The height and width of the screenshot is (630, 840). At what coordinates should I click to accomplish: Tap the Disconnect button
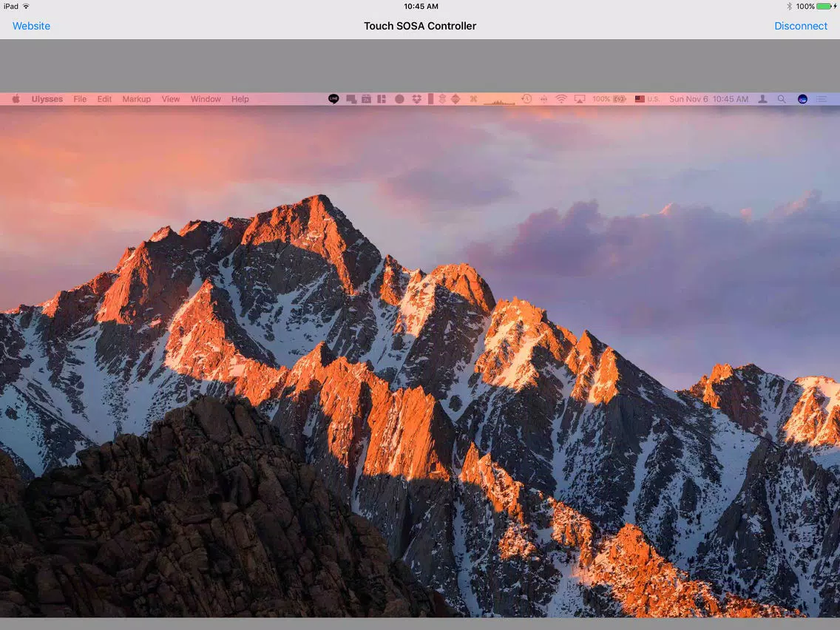click(x=801, y=26)
